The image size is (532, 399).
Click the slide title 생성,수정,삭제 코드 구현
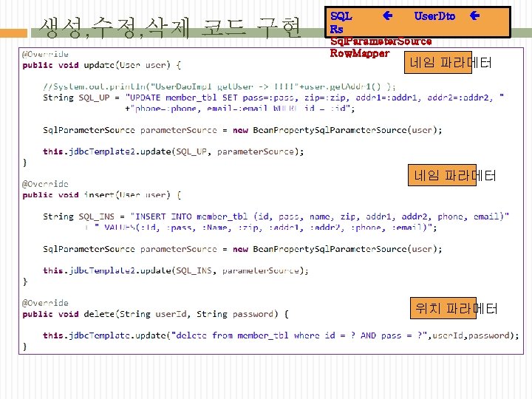[170, 27]
